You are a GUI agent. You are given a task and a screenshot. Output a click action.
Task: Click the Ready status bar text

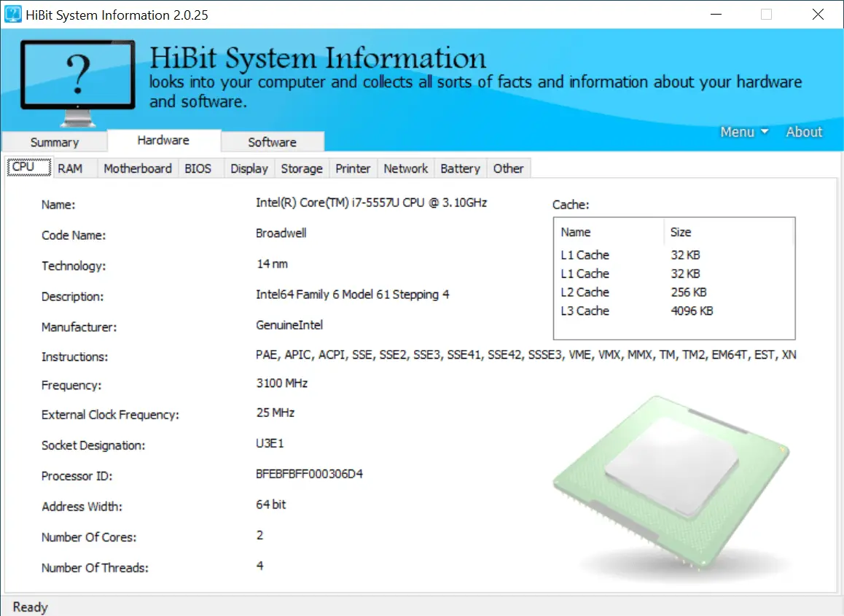pyautogui.click(x=30, y=607)
